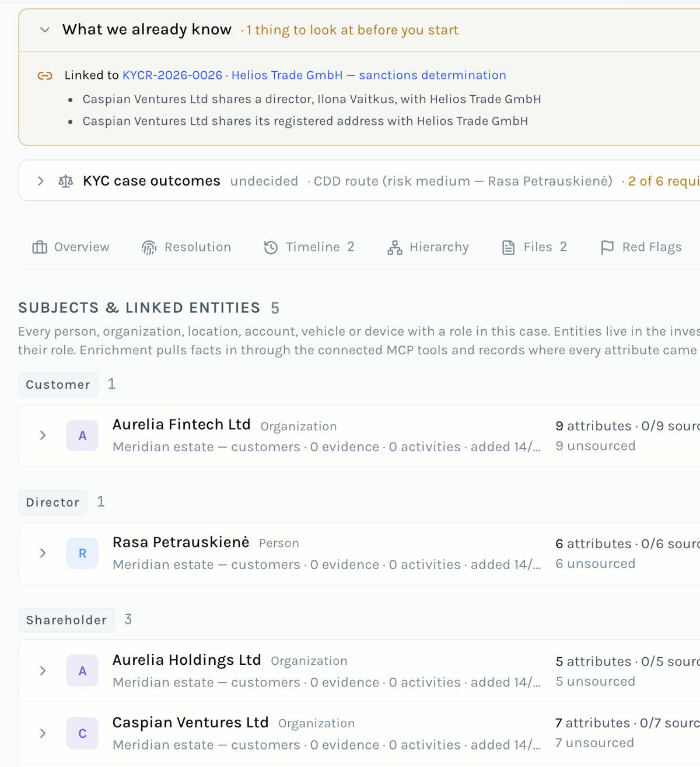Open the KYCR-2026-0026 case link
Viewport: 700px width, 767px height.
[x=172, y=75]
